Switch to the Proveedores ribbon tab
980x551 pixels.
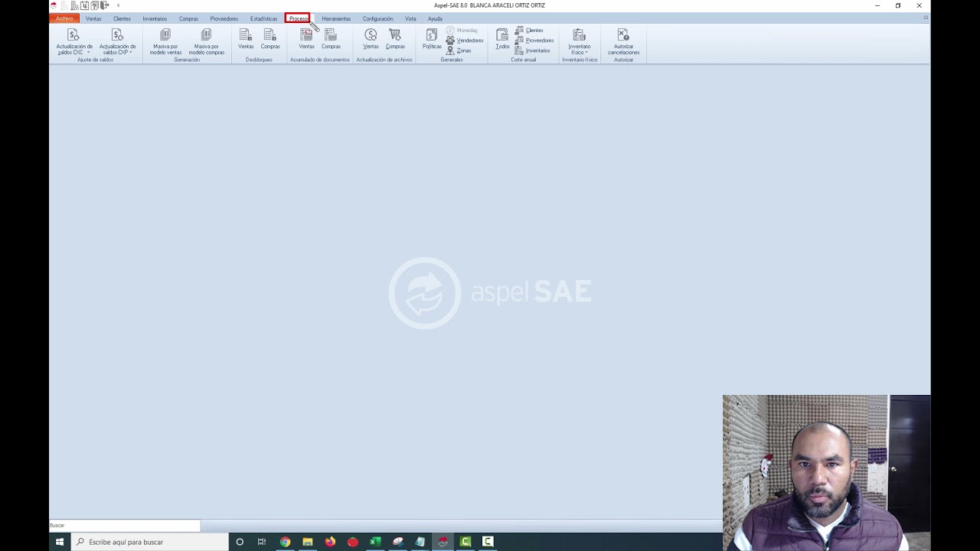224,18
